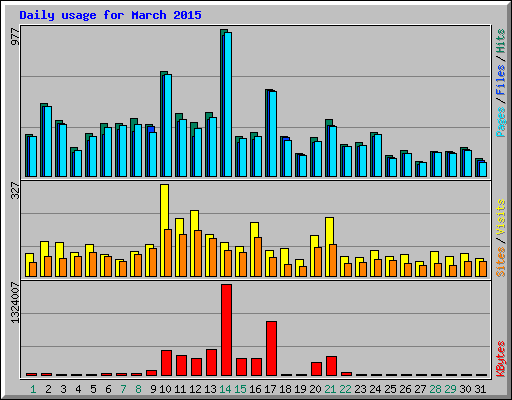Click the orange sites bar for day 12
Image resolution: width=512 pixels, height=400 pixels.
(198, 253)
